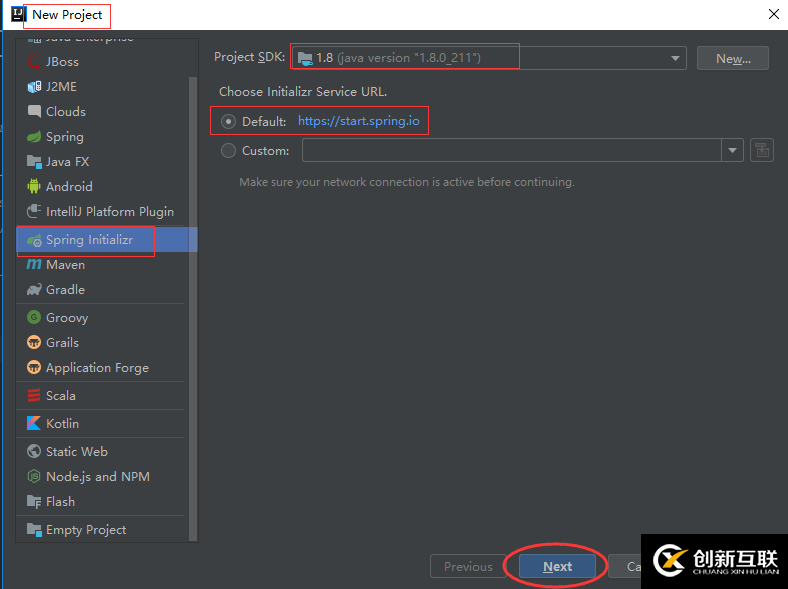Click the JBoss icon in project list
This screenshot has height=589, width=788.
coord(34,61)
